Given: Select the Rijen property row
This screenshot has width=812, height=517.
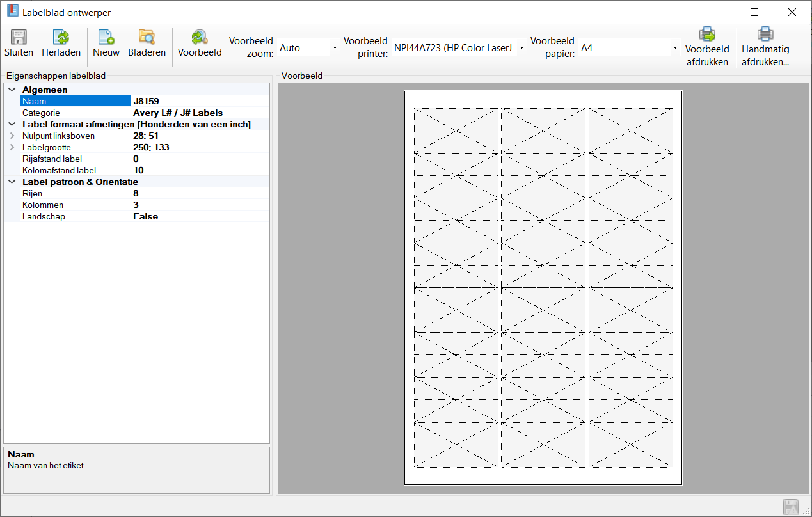Looking at the screenshot, I should (x=70, y=193).
